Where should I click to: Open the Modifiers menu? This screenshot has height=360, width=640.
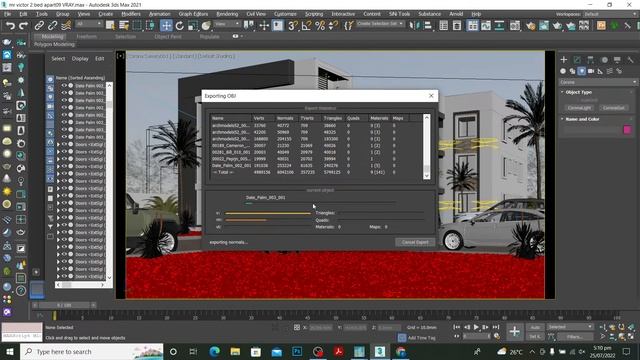[131, 14]
